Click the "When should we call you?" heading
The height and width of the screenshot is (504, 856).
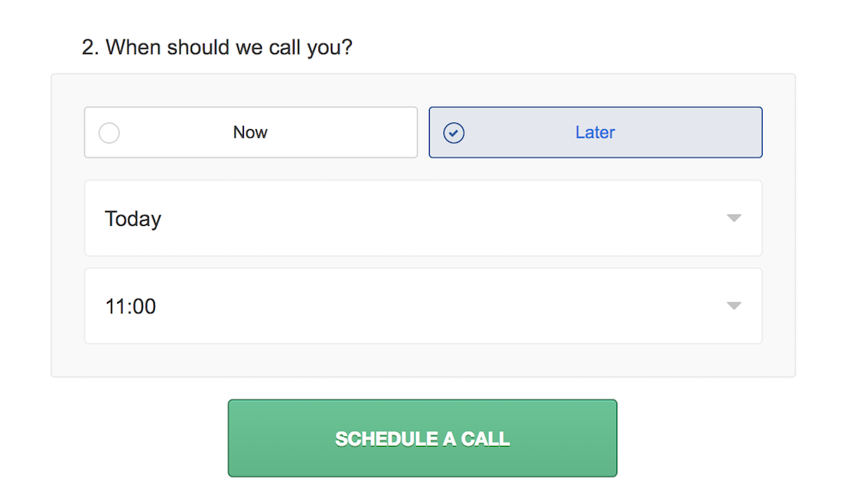(x=217, y=47)
